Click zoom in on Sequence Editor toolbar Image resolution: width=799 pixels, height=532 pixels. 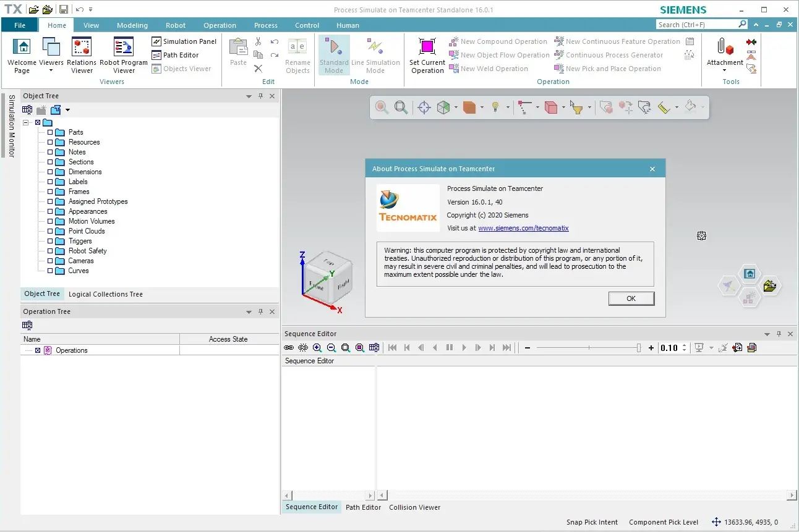point(317,348)
